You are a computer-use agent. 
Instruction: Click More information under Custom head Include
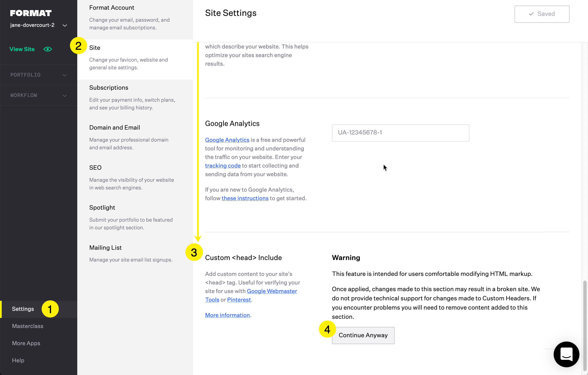coord(227,315)
